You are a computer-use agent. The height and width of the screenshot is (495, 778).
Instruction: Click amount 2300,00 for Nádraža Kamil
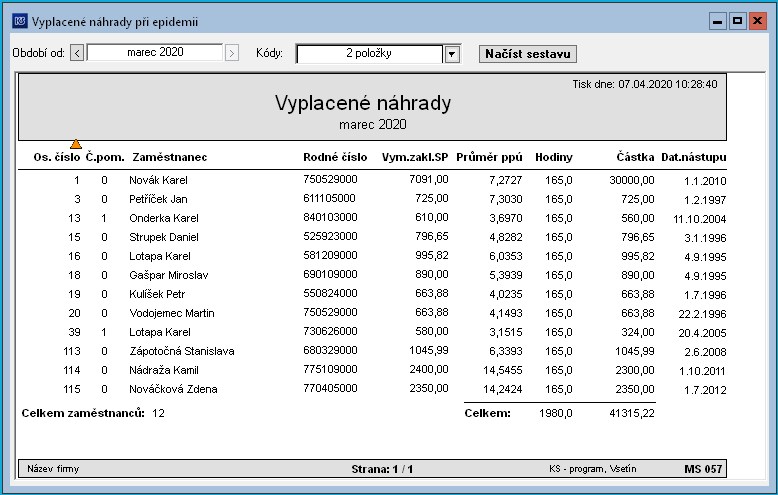coord(635,370)
